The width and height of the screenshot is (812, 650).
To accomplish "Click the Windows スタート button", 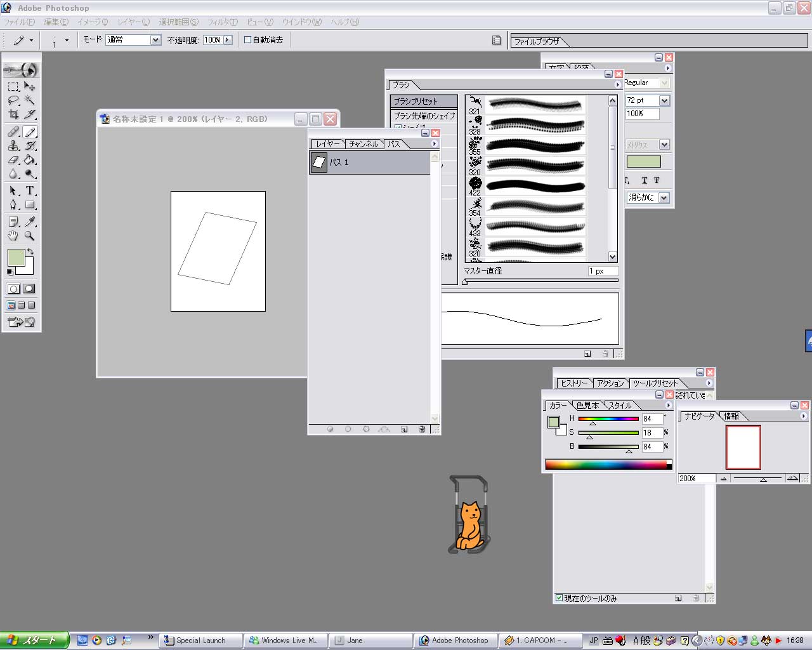I will (x=34, y=640).
